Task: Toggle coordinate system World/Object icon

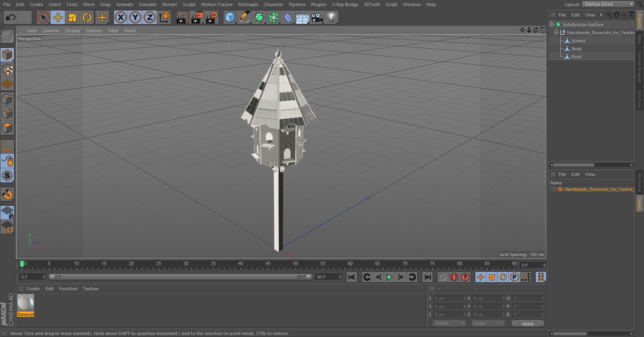Action: click(x=165, y=17)
